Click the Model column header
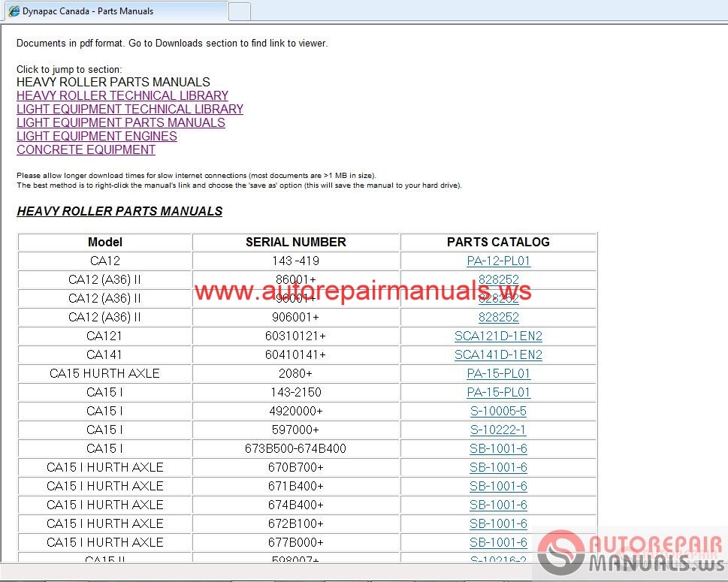 pos(105,243)
